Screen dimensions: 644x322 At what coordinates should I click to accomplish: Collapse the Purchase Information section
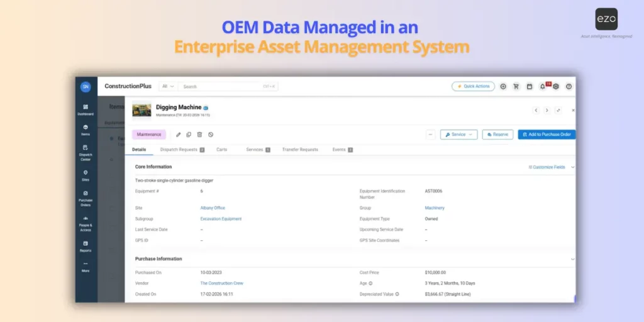[572, 259]
